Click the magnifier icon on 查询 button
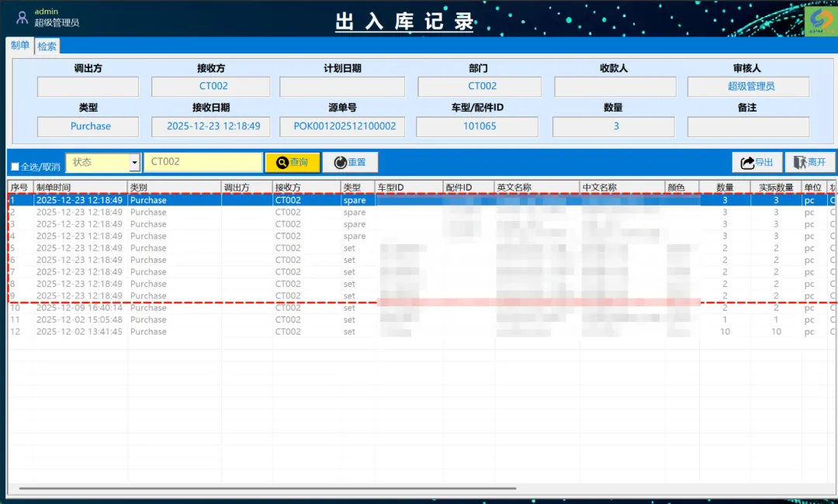The width and height of the screenshot is (838, 504). (x=282, y=162)
